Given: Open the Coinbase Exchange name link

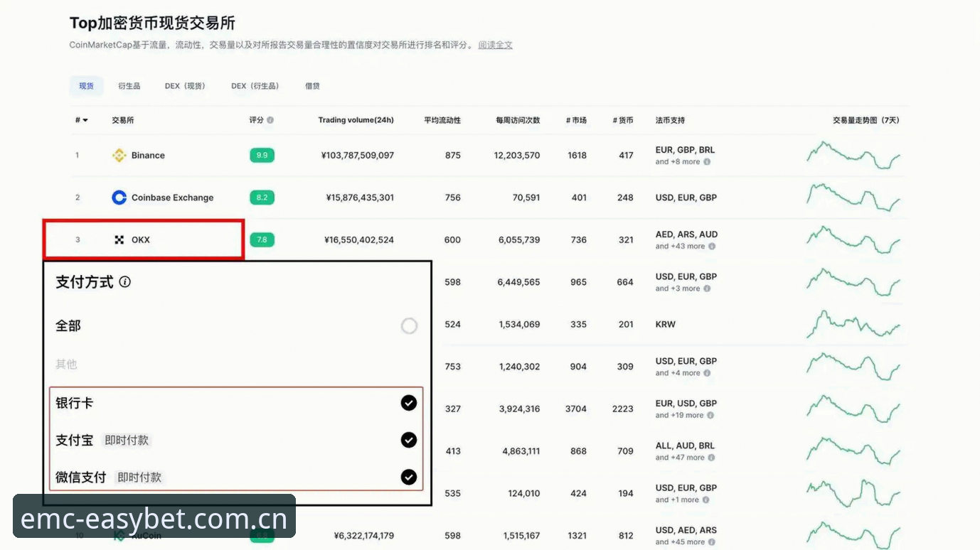Looking at the screenshot, I should [173, 198].
